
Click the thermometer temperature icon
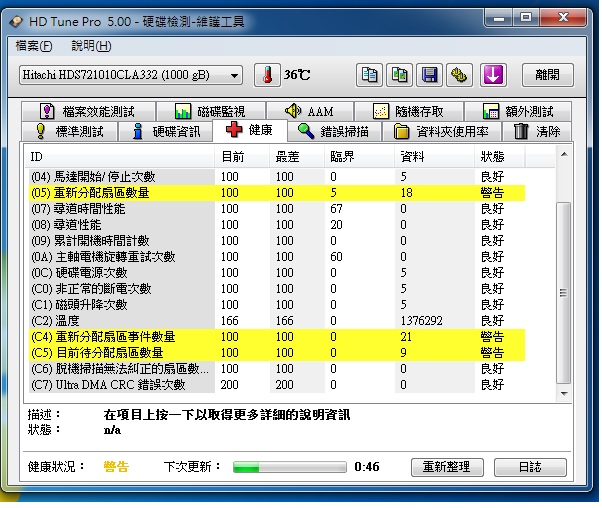tap(267, 75)
